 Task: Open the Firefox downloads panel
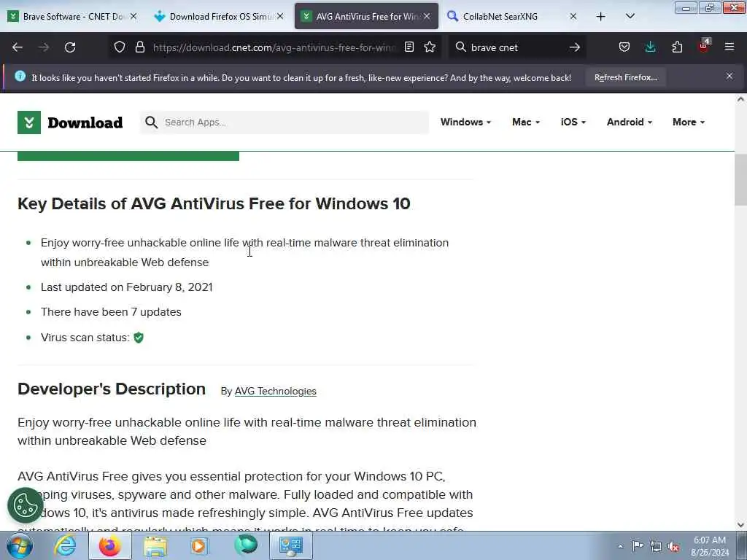tap(650, 47)
